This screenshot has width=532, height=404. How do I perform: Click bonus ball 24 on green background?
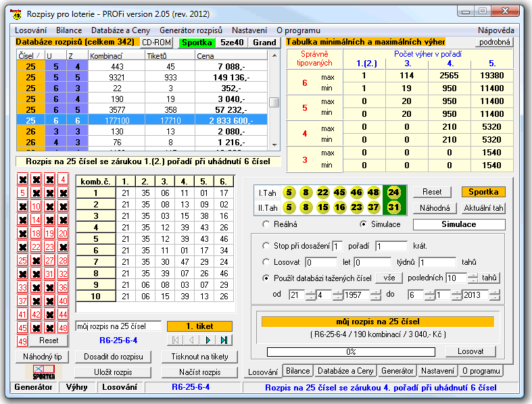tap(392, 193)
